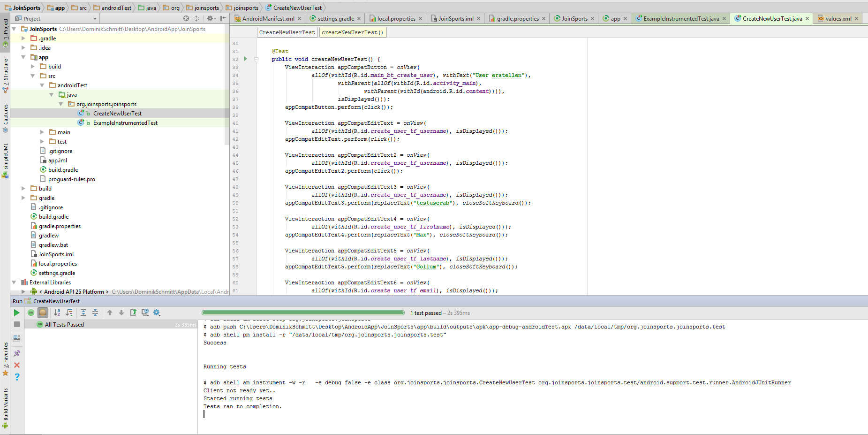This screenshot has height=435, width=868.
Task: Open test runner settings gear dropdown
Action: coord(157,313)
